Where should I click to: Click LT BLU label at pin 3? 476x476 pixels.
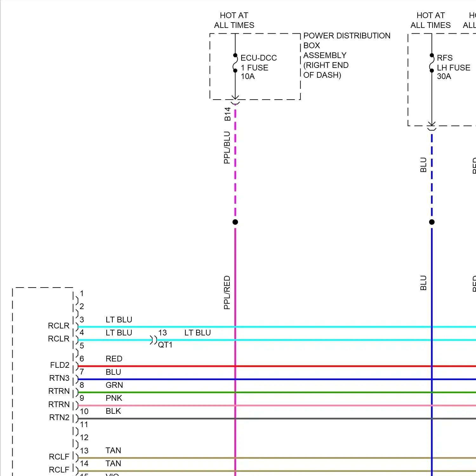click(119, 320)
